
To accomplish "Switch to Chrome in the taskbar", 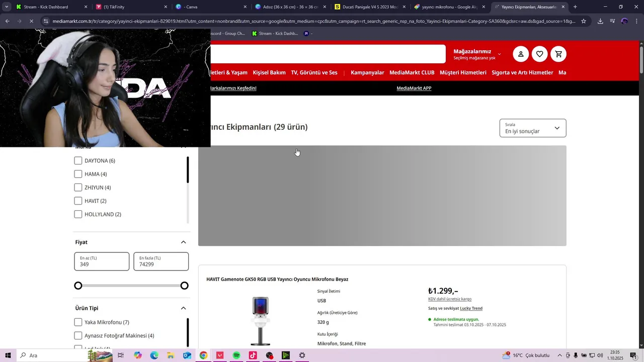I will point(203,355).
